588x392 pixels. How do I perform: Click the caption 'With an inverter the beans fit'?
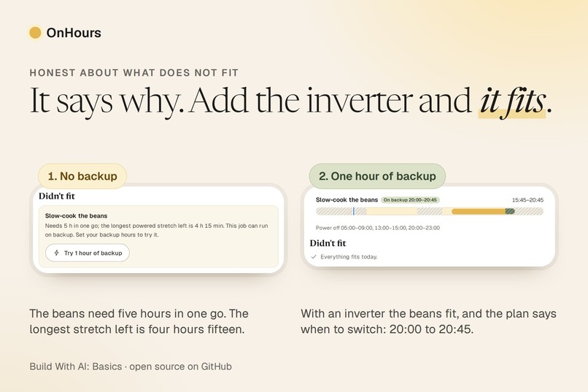428,321
